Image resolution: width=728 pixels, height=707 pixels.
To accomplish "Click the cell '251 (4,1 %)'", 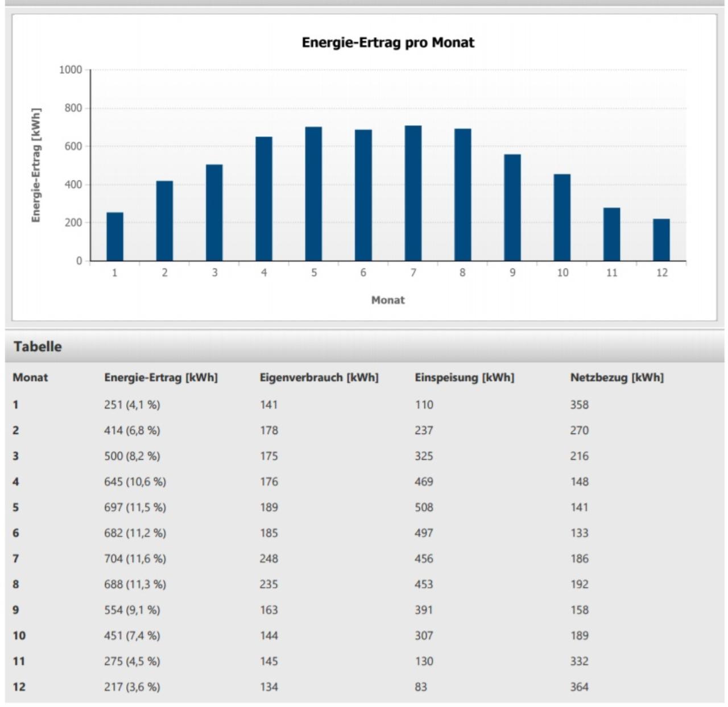I will pyautogui.click(x=132, y=405).
